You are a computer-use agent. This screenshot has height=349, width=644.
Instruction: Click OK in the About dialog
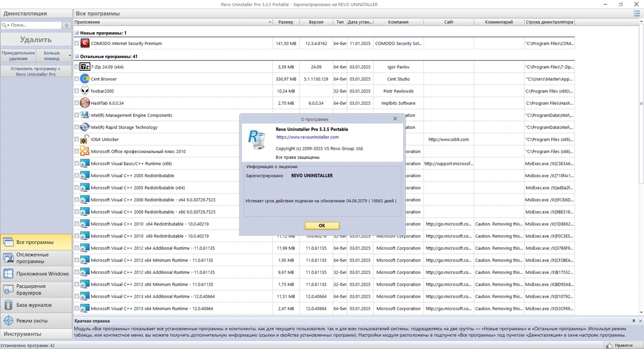(321, 226)
